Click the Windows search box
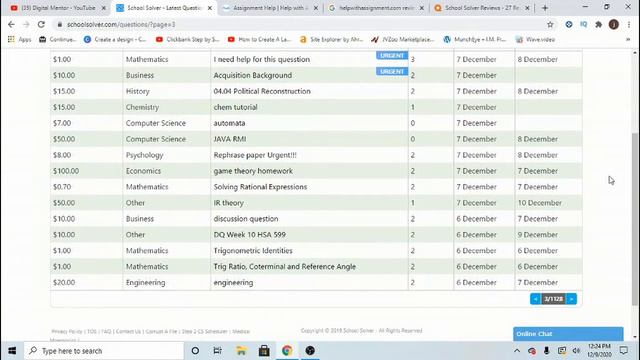This screenshot has height=360, width=640. pos(104,351)
